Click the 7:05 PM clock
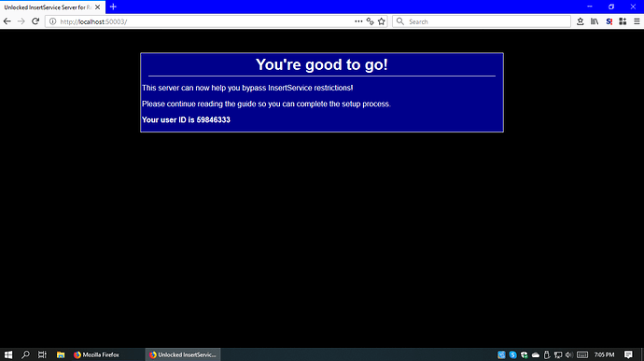644x361 pixels. click(604, 354)
